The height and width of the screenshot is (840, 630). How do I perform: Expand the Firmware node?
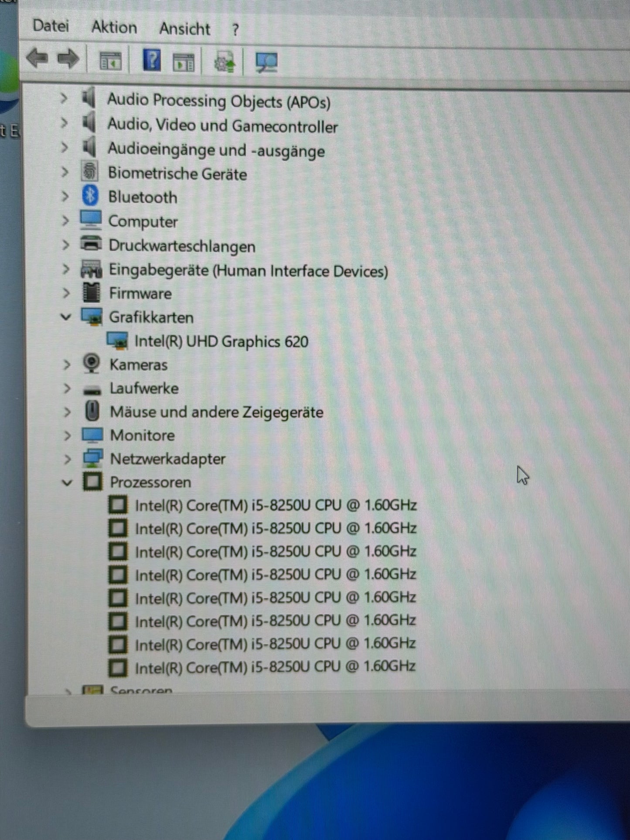[66, 293]
